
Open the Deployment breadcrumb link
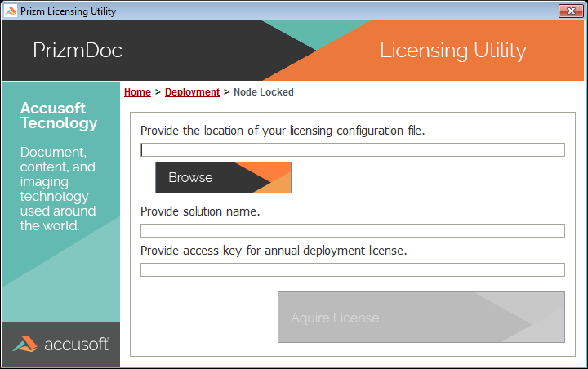(x=192, y=92)
